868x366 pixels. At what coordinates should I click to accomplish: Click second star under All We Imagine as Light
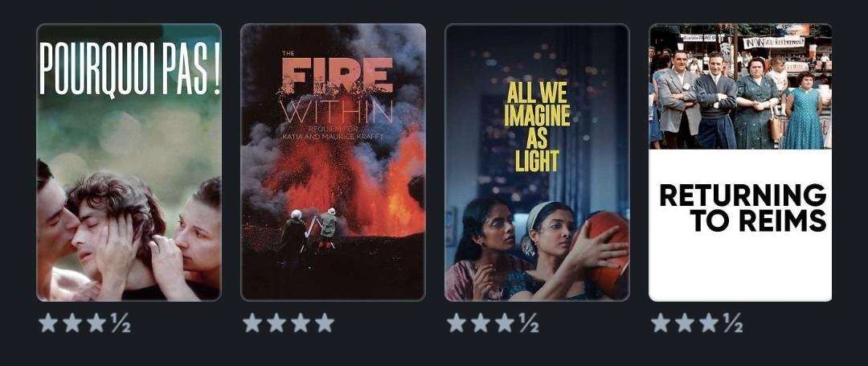(x=481, y=323)
